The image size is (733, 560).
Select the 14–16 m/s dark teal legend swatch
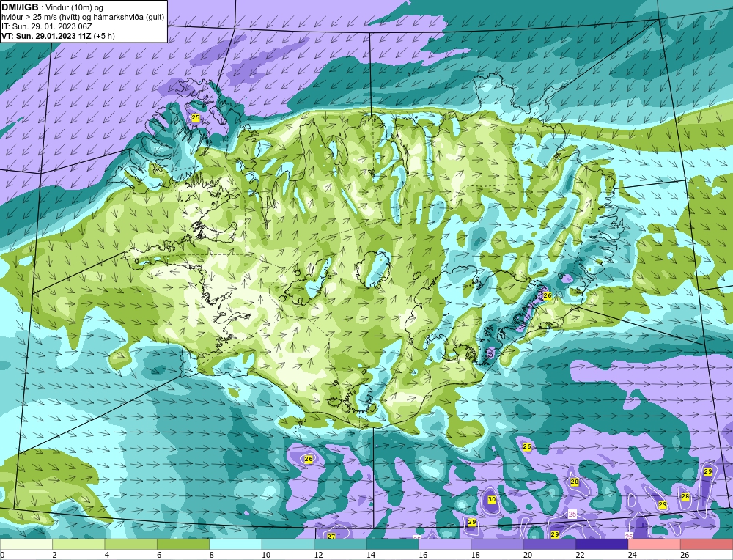(x=393, y=544)
